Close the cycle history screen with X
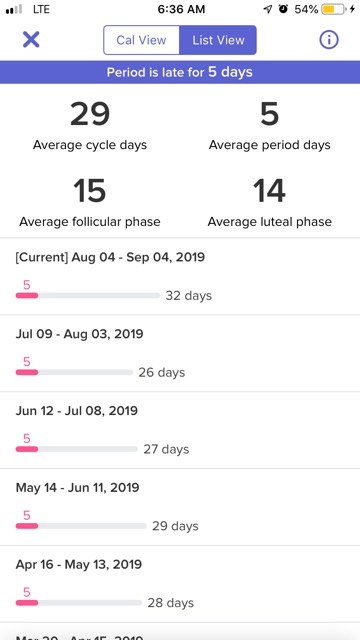The width and height of the screenshot is (360, 640). coord(31,40)
